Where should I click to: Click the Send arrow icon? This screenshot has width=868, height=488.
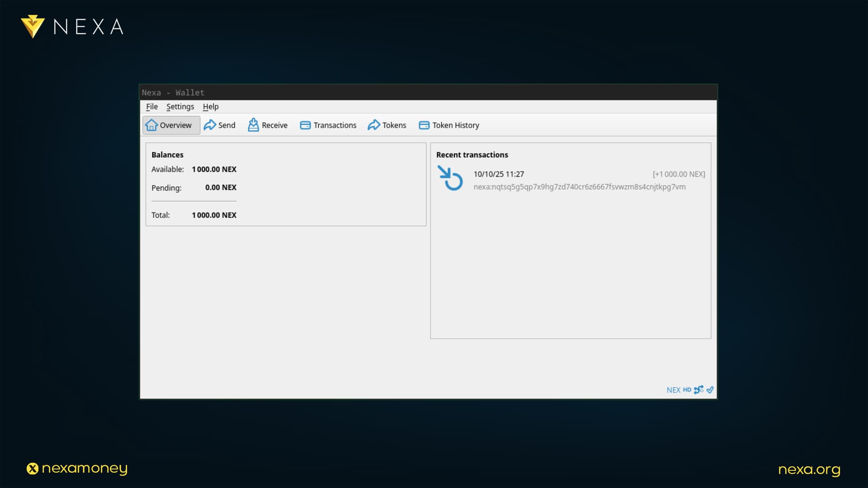tap(210, 125)
